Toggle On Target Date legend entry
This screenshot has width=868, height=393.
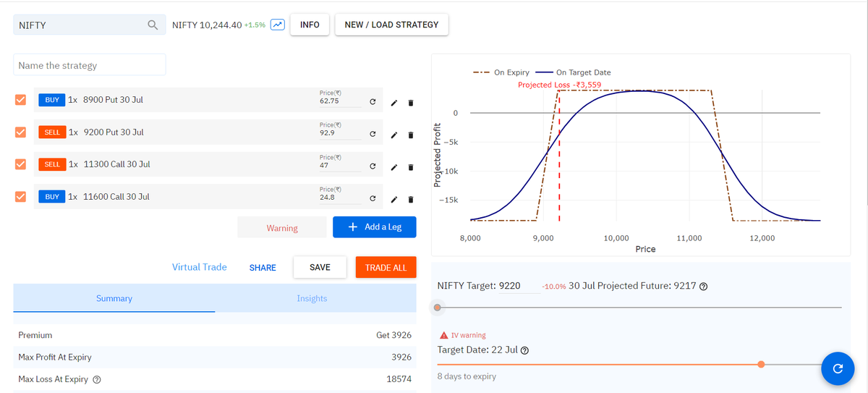pos(572,72)
